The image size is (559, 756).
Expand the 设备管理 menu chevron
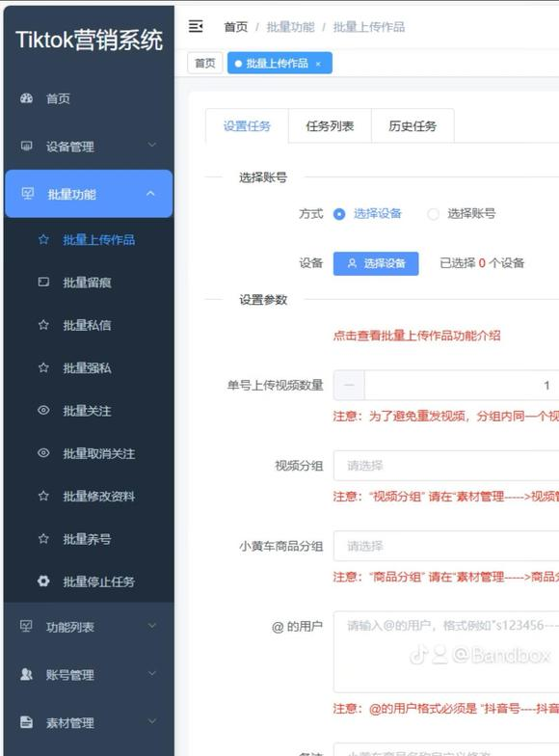point(152,145)
